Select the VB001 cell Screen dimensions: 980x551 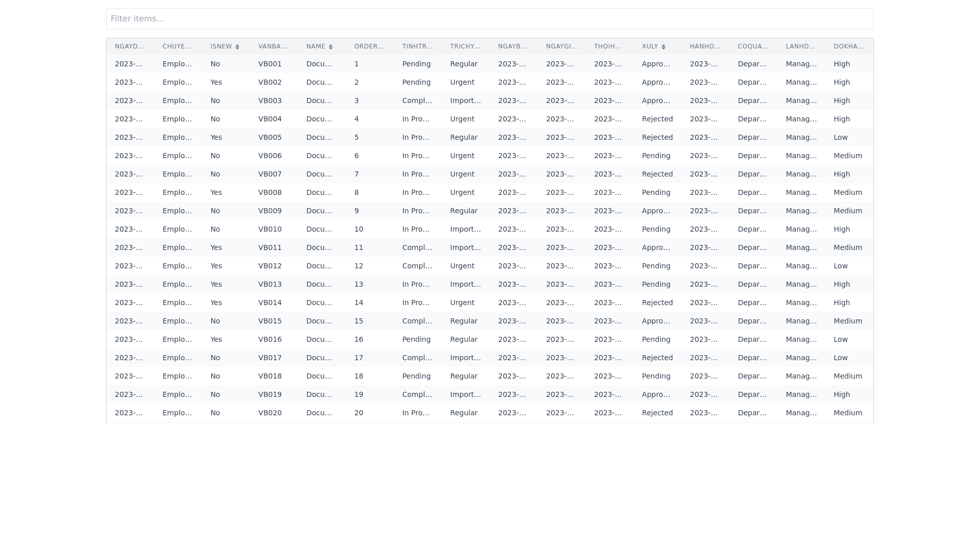point(269,64)
